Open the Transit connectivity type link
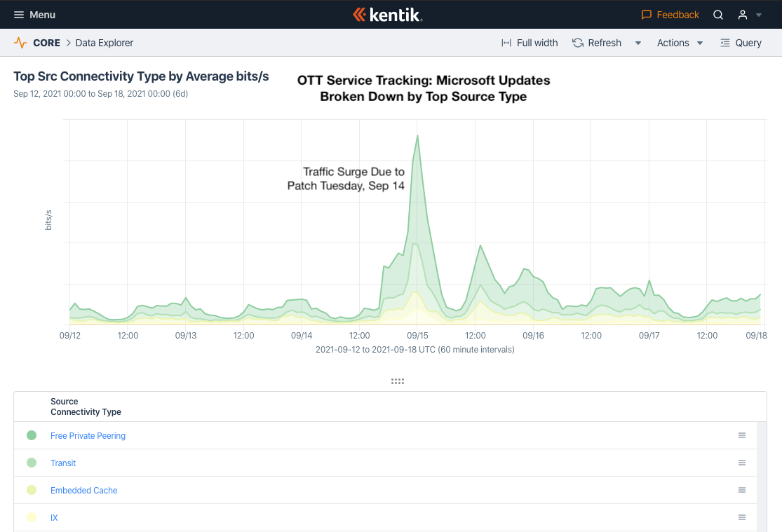This screenshot has width=782, height=532. point(63,463)
